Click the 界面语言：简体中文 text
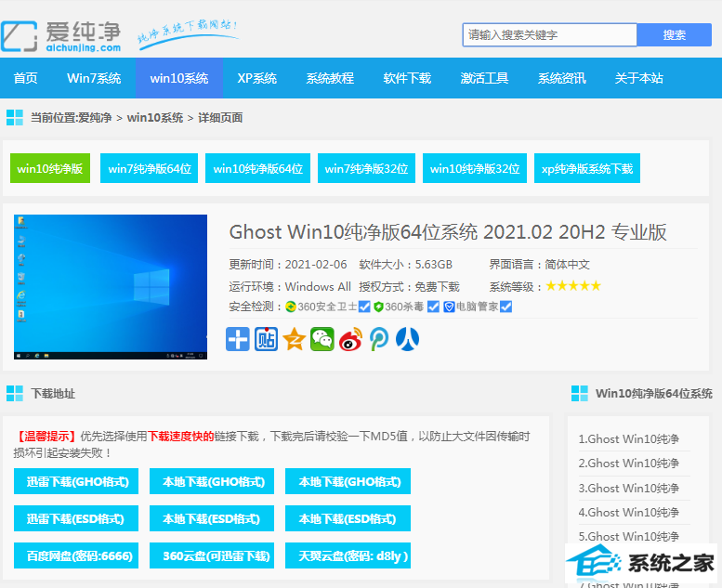This screenshot has height=588, width=722. [x=539, y=265]
